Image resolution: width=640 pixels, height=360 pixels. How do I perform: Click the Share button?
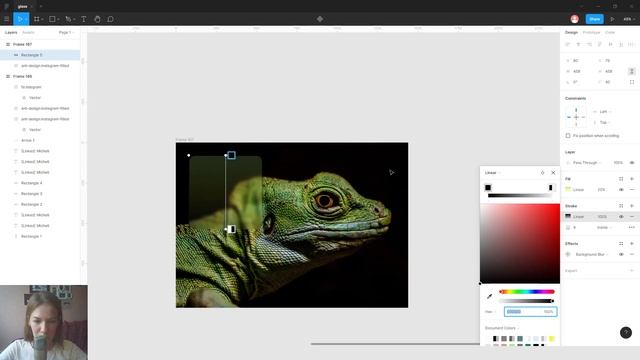click(x=595, y=19)
